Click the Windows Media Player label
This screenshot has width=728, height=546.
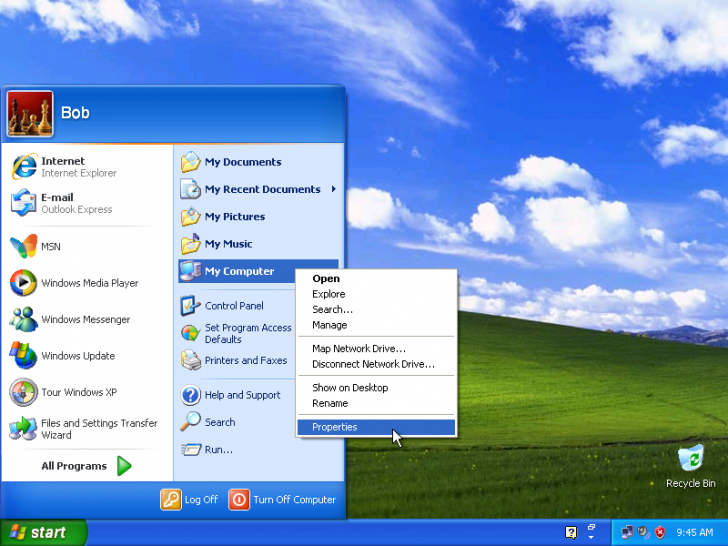[x=90, y=283]
